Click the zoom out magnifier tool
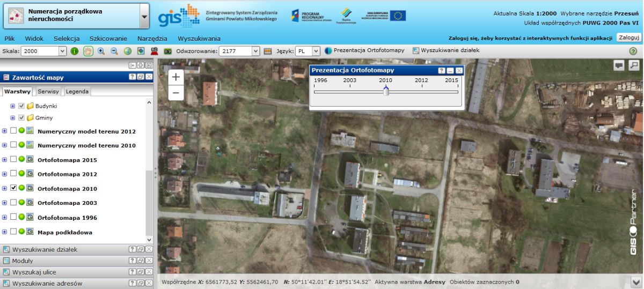This screenshot has width=644, height=289. point(114,51)
